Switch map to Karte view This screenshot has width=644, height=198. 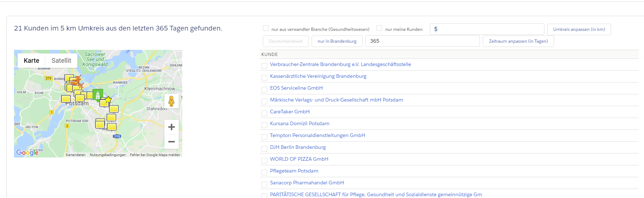32,61
